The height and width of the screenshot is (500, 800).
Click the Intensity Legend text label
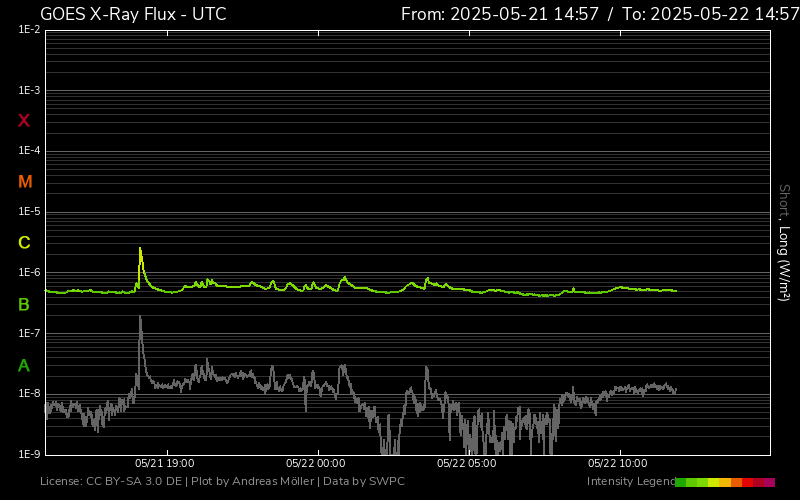631,482
